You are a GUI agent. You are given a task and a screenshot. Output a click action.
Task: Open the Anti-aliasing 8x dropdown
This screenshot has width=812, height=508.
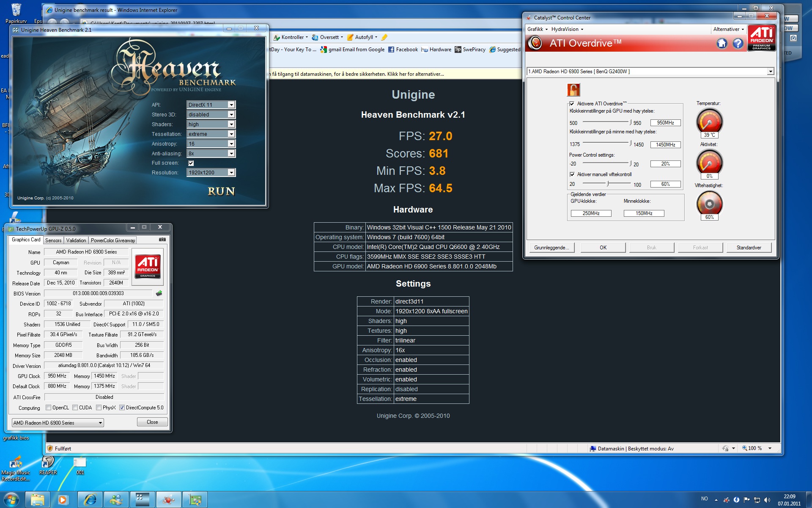pos(211,153)
